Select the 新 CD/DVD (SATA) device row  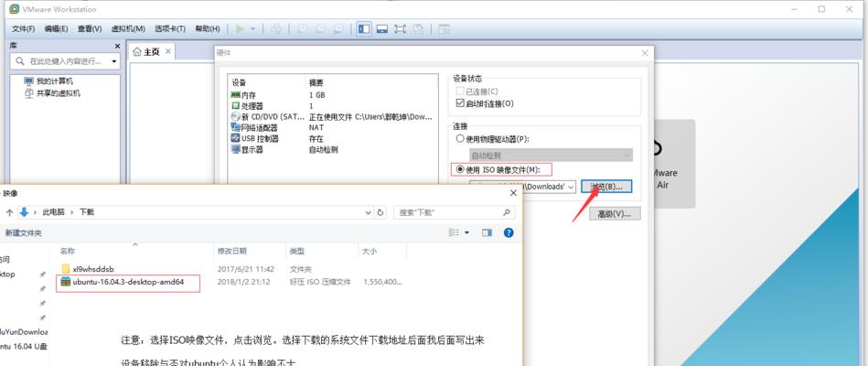332,117
